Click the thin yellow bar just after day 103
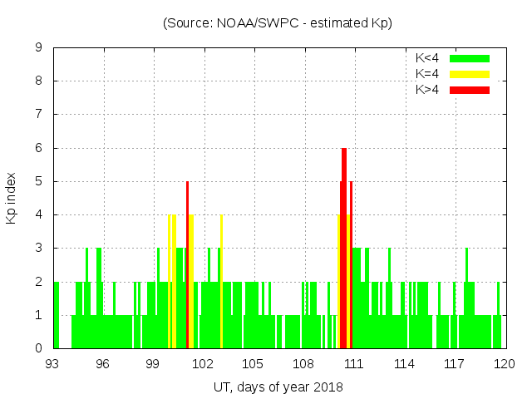This screenshot has width=532, height=399. pos(221,283)
